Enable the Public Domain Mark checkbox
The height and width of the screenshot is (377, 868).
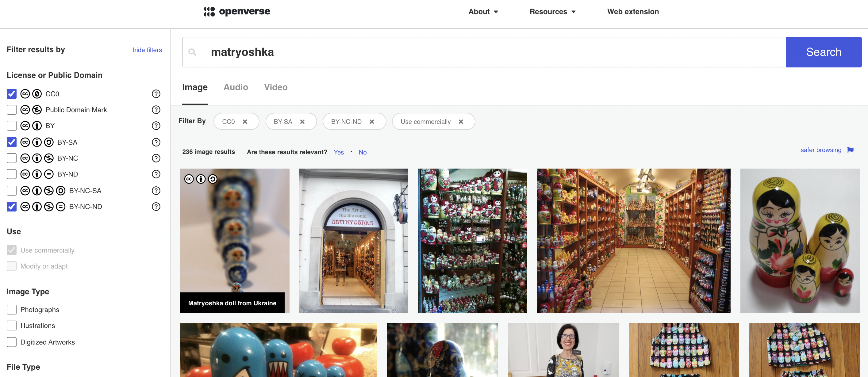point(11,110)
